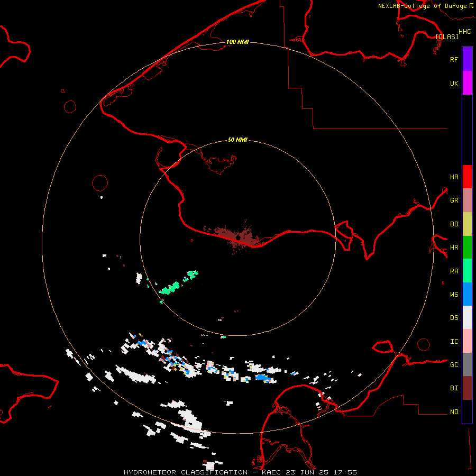Image resolution: width=476 pixels, height=476 pixels.
Task: Click the UK legend label
Action: (454, 83)
